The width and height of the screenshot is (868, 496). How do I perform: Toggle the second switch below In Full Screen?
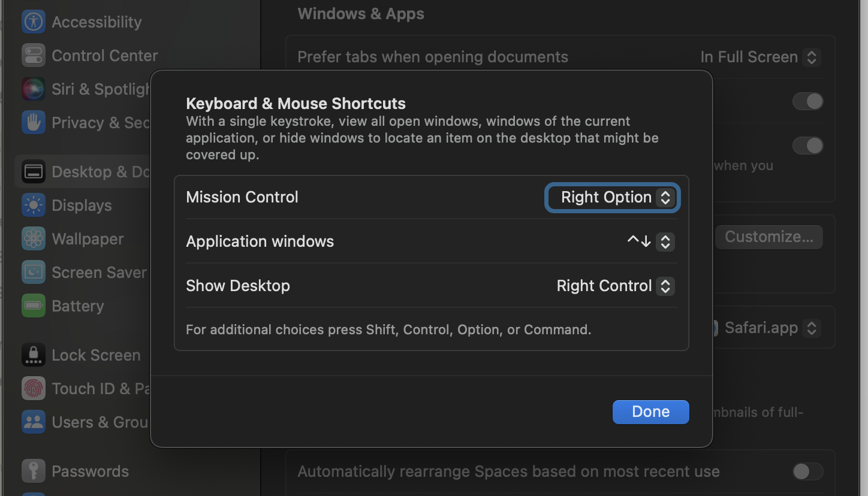(x=807, y=146)
